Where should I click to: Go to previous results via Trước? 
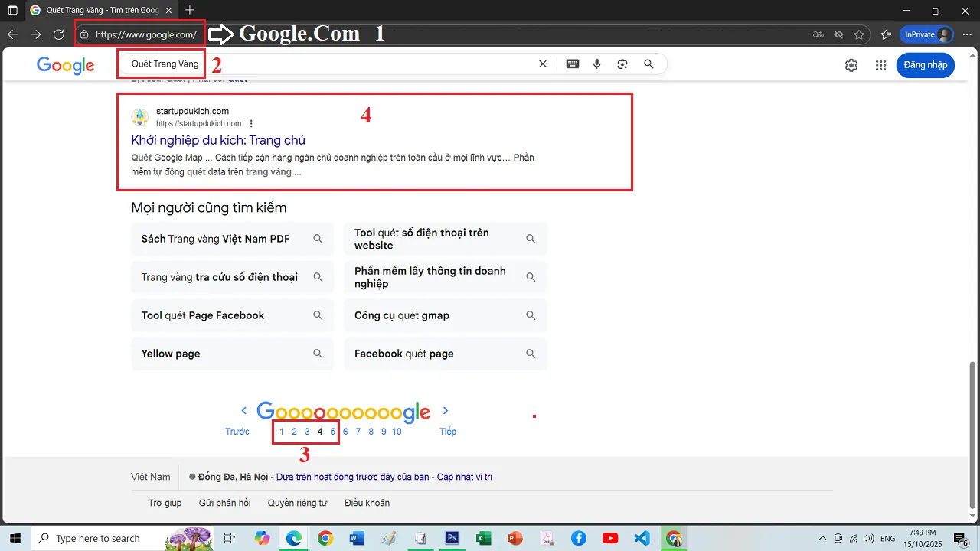[237, 432]
